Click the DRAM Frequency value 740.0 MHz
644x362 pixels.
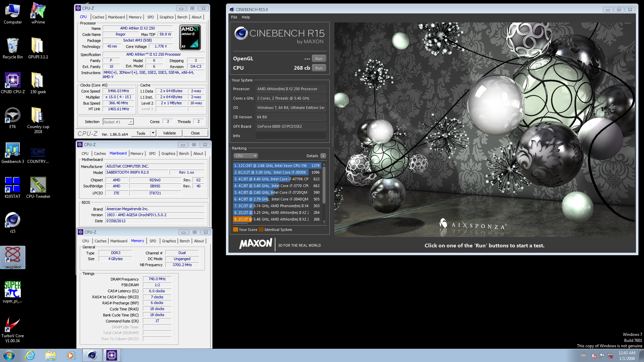[157, 279]
